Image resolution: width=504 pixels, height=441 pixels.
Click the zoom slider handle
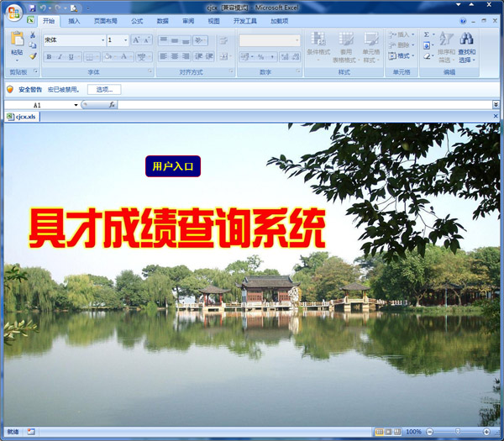[x=458, y=432]
